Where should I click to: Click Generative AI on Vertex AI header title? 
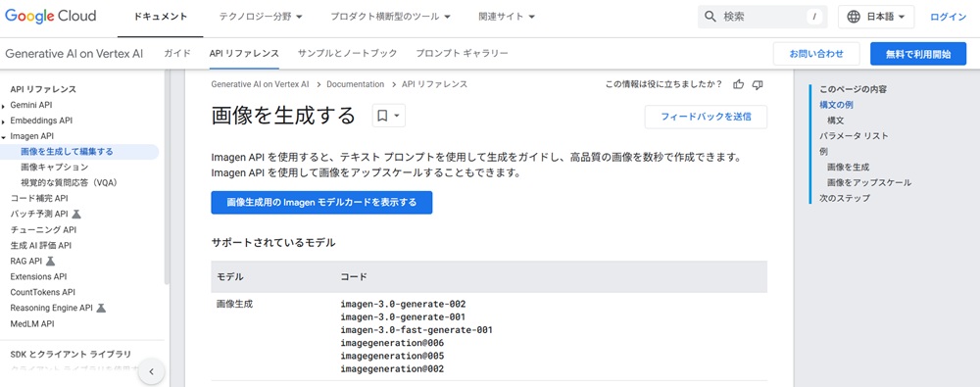pyautogui.click(x=73, y=54)
